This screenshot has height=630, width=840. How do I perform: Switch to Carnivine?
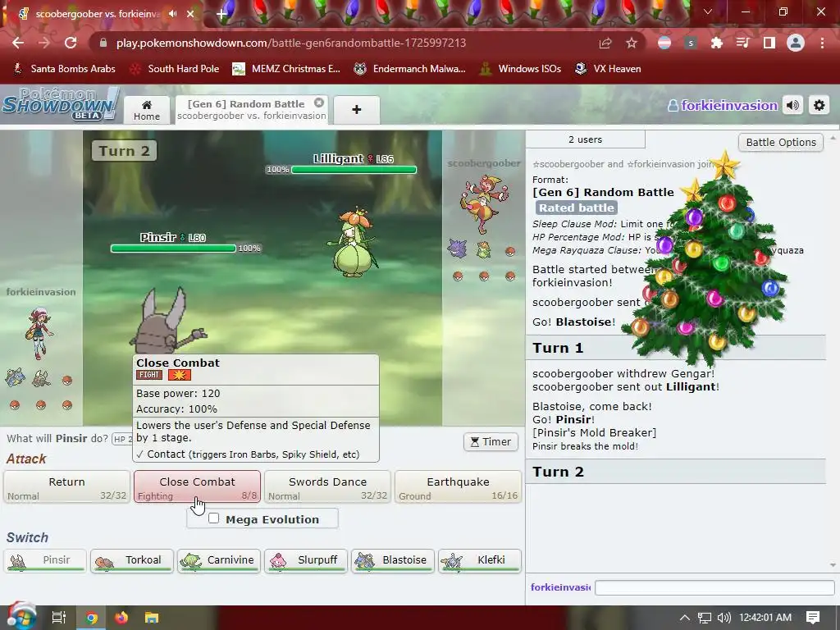click(218, 561)
